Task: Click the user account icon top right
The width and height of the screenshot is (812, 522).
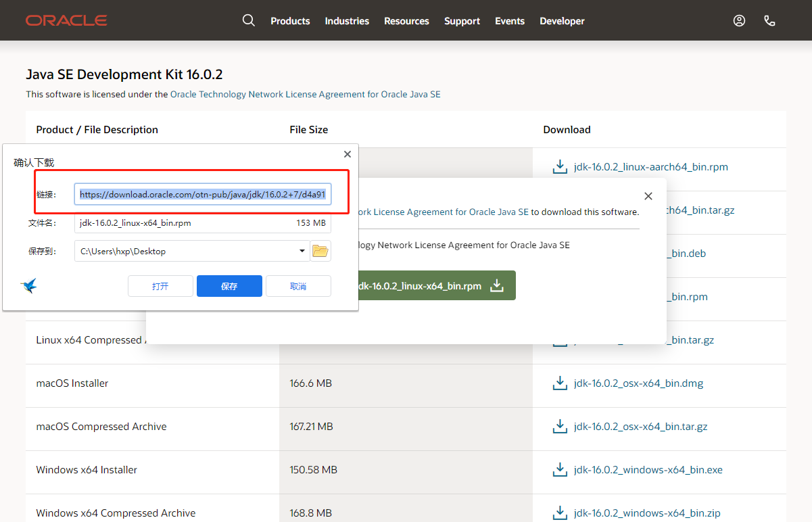Action: [x=739, y=20]
